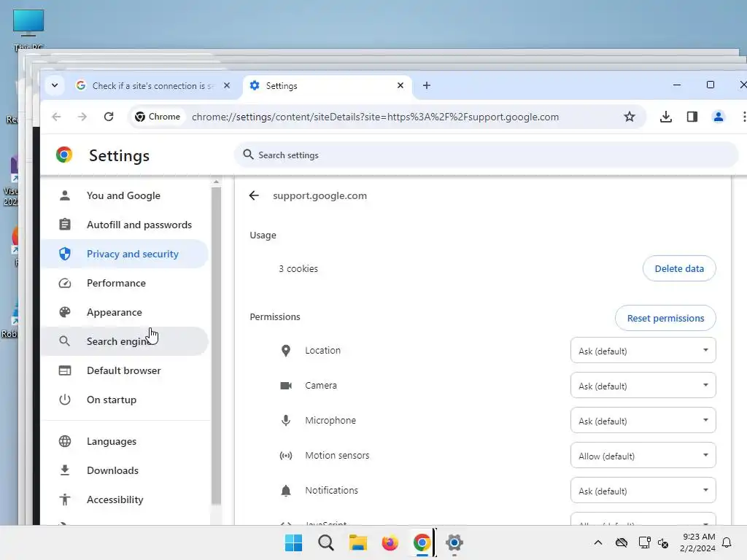This screenshot has width=747, height=560.
Task: Open Accessibility settings section
Action: point(124,499)
